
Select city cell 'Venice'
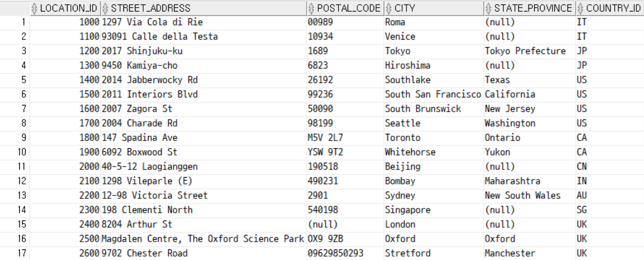(x=434, y=37)
